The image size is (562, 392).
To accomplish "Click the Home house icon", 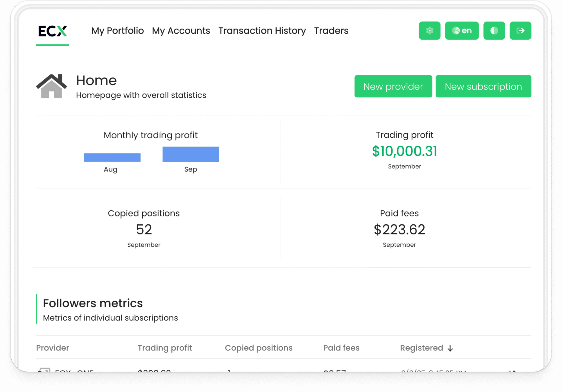I will 51,86.
